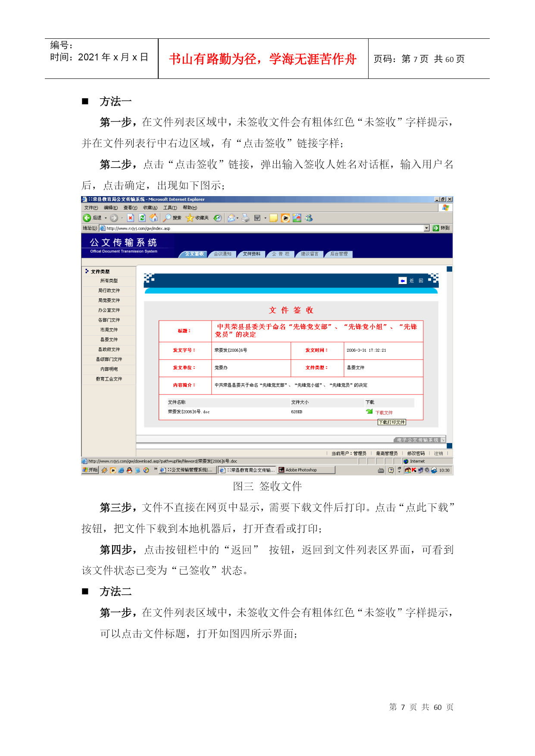
Task: Select 县政府文件 in the sidebar
Action: 109,350
